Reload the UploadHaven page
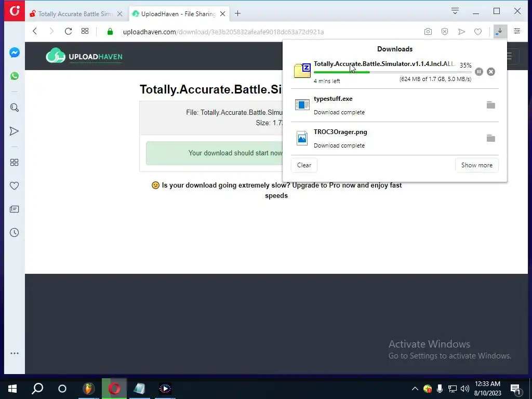The image size is (532, 399). coord(68,31)
